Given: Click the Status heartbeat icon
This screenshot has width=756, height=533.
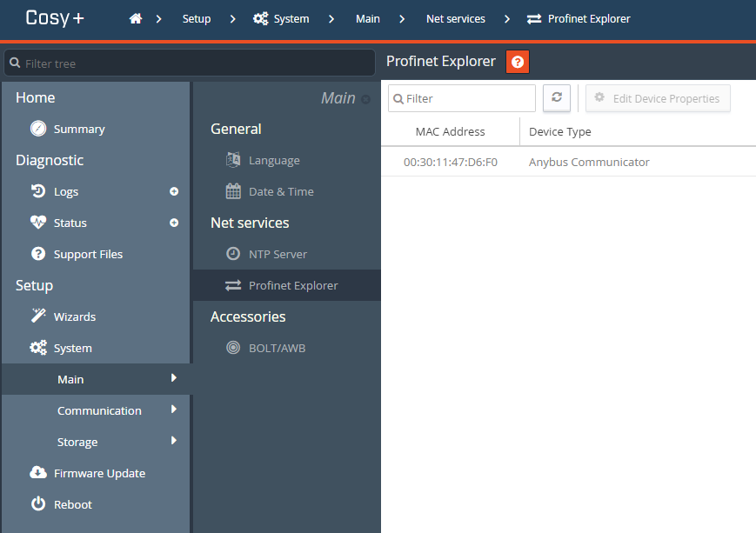Looking at the screenshot, I should (38, 223).
